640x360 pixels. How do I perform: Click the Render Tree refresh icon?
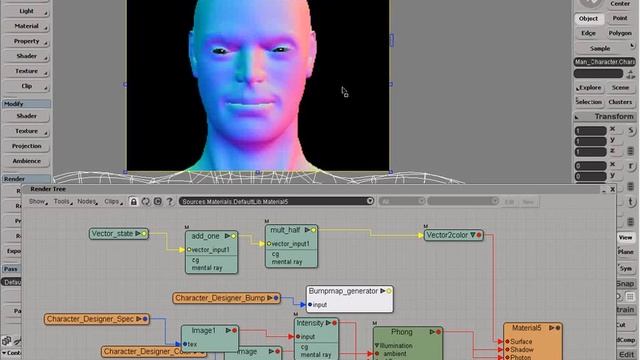point(146,201)
